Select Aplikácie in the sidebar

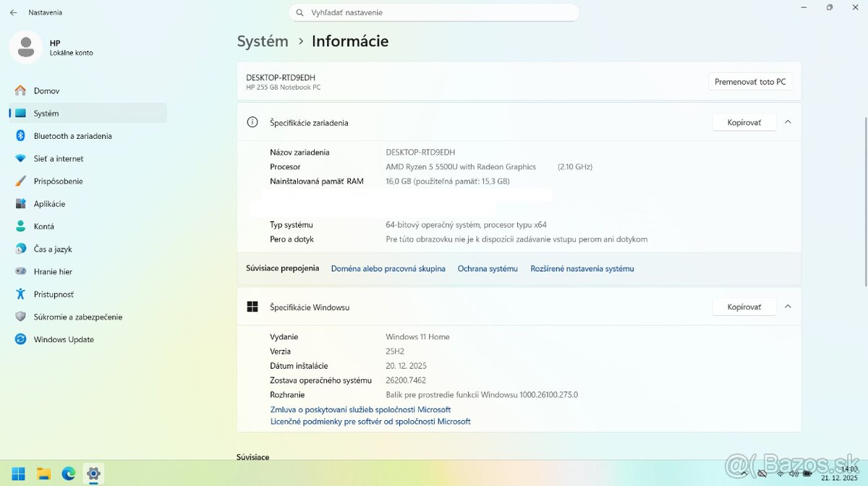(x=49, y=204)
